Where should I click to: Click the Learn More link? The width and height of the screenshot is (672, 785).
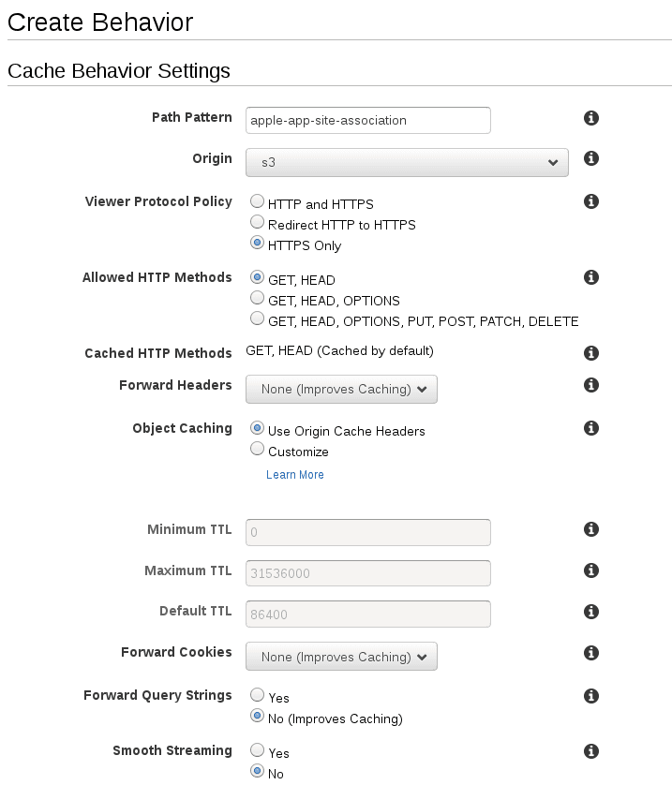pyautogui.click(x=295, y=475)
